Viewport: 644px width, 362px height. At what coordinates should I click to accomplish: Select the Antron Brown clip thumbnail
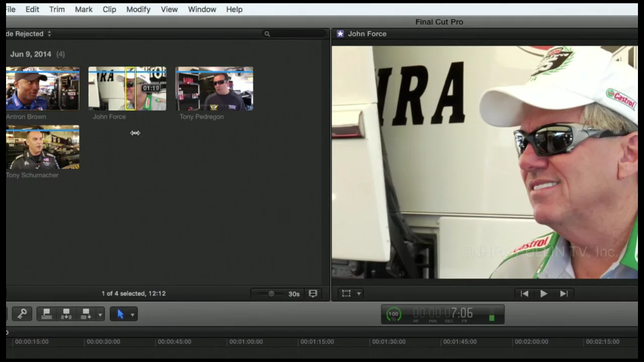click(43, 88)
